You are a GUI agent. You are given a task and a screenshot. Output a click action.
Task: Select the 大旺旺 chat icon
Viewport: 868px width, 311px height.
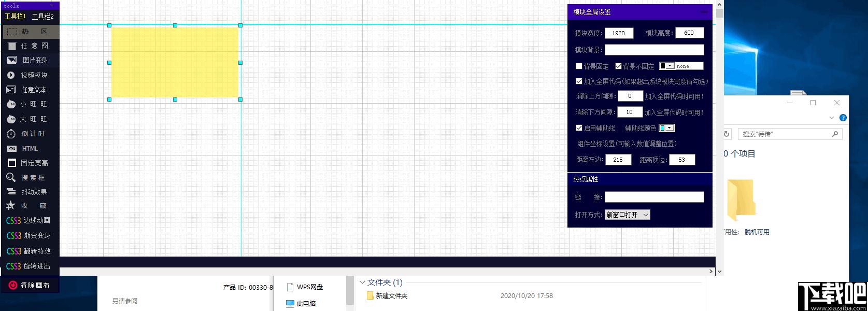(x=11, y=119)
